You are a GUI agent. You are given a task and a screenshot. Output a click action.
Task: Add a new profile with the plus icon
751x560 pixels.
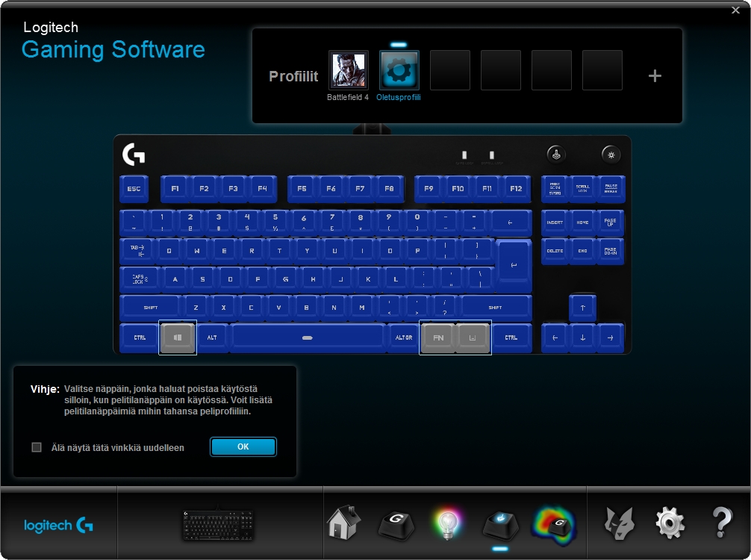click(655, 75)
